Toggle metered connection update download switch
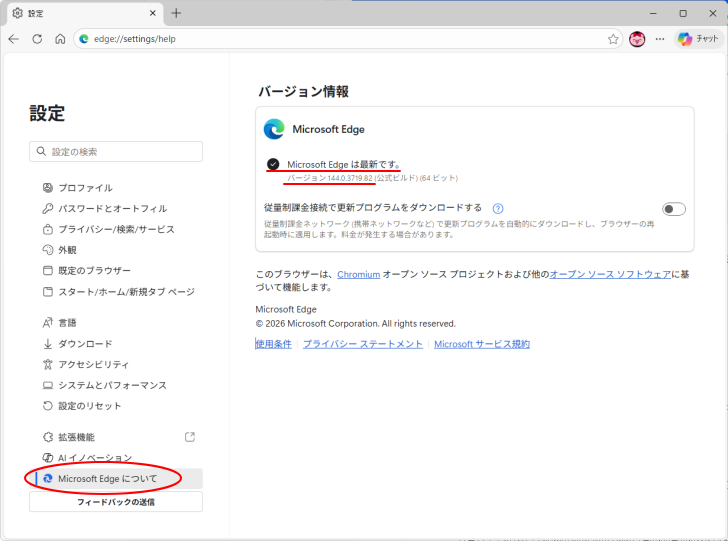 pos(674,209)
